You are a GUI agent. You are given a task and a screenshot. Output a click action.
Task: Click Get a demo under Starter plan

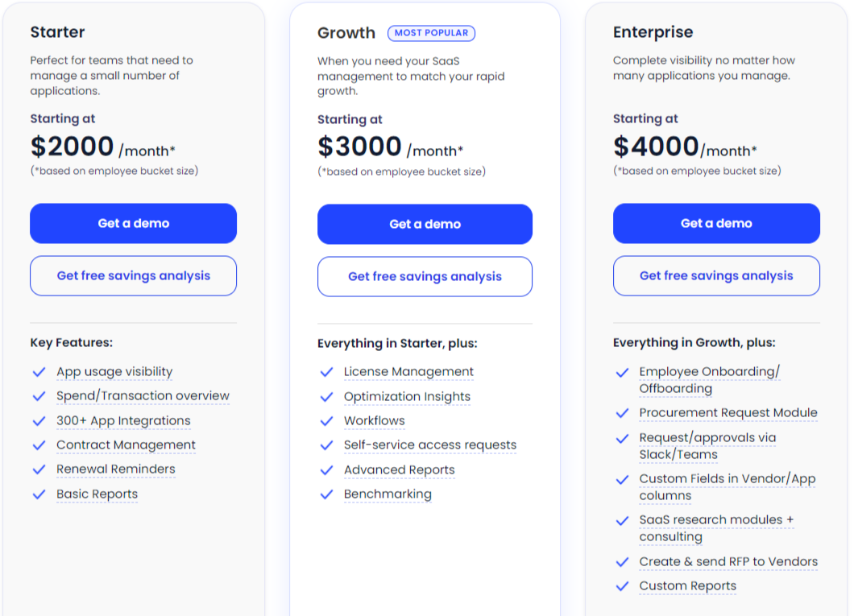click(x=133, y=223)
